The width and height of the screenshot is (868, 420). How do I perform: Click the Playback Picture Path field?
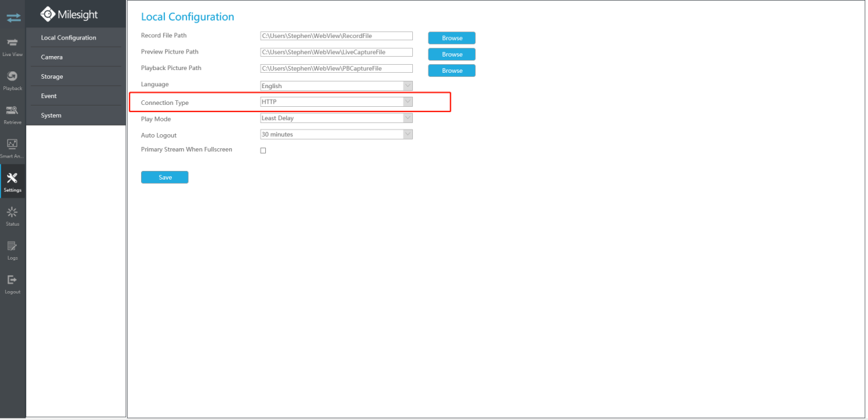point(336,68)
